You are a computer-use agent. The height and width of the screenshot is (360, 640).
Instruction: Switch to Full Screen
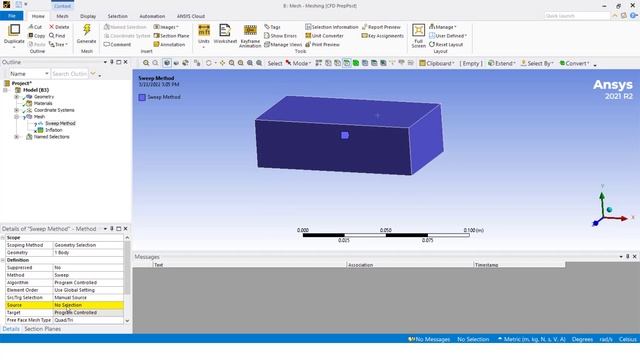point(418,36)
